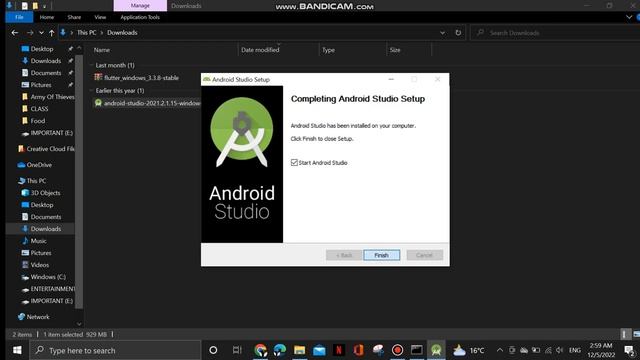Image resolution: width=640 pixels, height=360 pixels.
Task: Go back using the Explorer back arrow
Action: (x=15, y=33)
